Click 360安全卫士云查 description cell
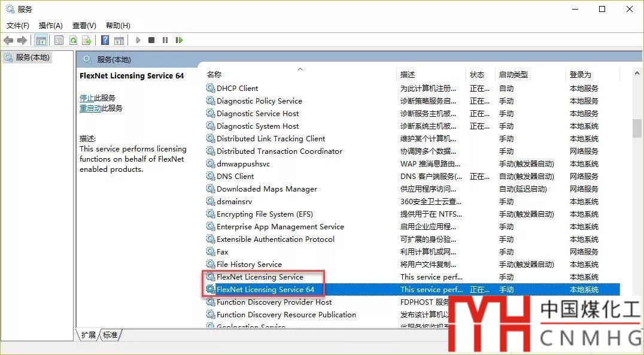The width and height of the screenshot is (644, 355). (431, 202)
